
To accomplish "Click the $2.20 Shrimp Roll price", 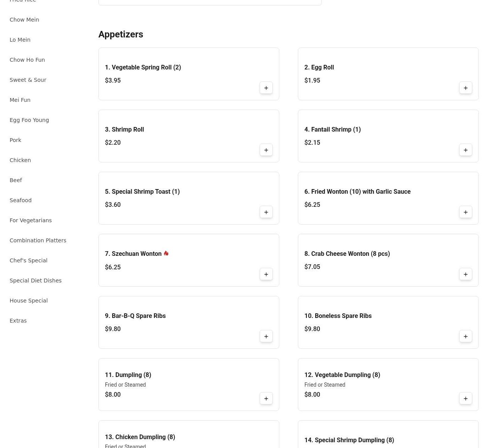I will click(x=113, y=142).
